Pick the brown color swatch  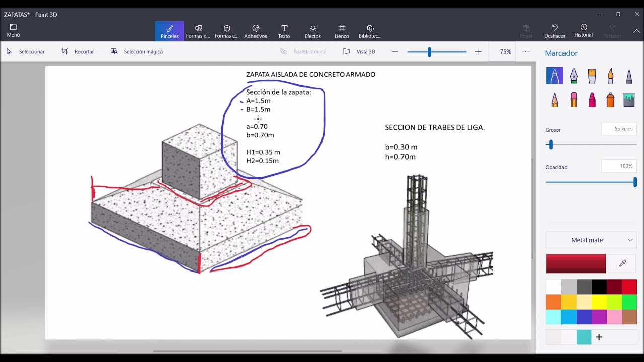[629, 317]
